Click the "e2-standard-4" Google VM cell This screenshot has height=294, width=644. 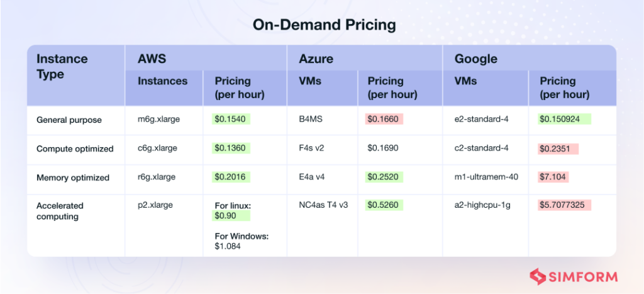[481, 120]
